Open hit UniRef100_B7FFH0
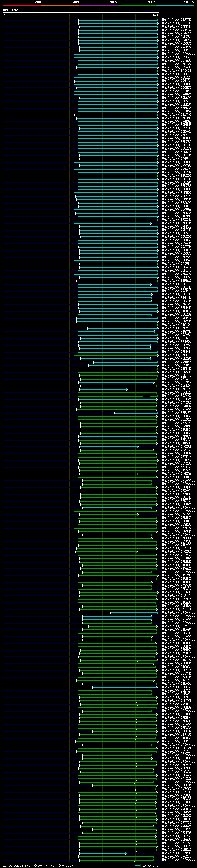Viewport: 197px width, 868px height. tap(176, 26)
